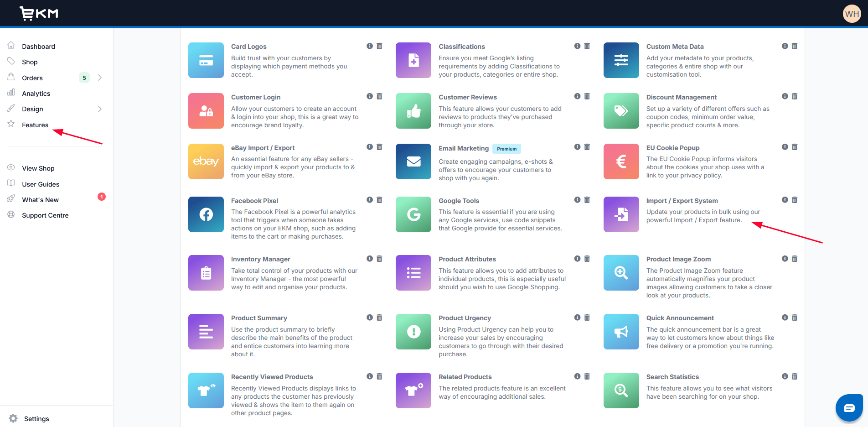This screenshot has width=868, height=427.
Task: Click the EKM logo
Action: point(39,13)
